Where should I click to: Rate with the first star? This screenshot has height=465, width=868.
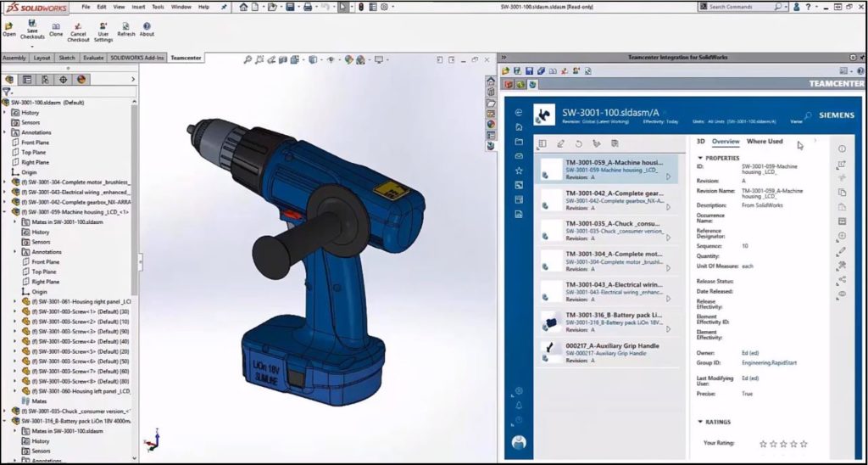tap(764, 444)
